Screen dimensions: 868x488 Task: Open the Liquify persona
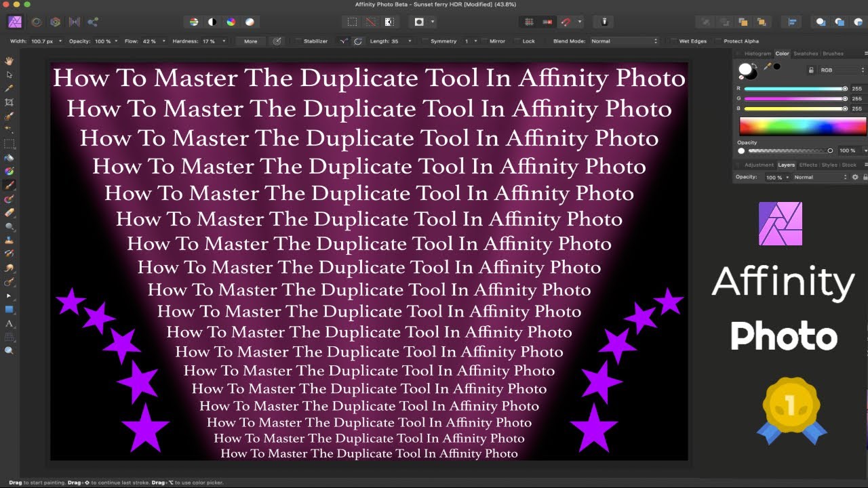tap(37, 22)
